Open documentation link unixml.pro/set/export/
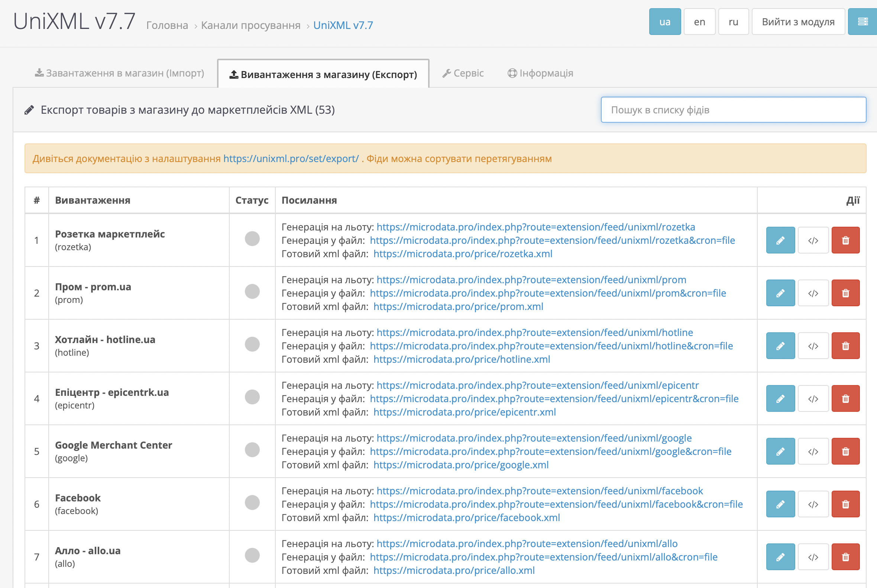This screenshot has width=877, height=588. coord(291,159)
